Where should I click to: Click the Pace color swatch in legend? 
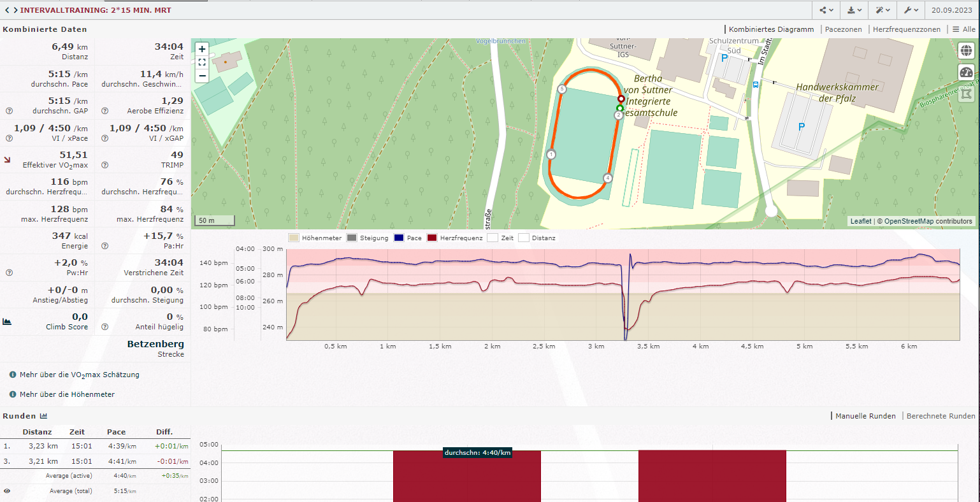[x=399, y=238]
